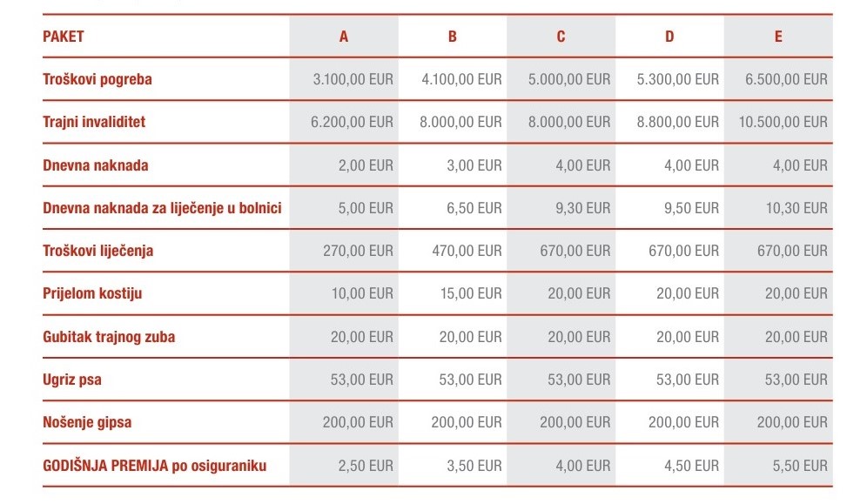Click GODIŠNJA PREMIJA po osiguraniku label
The width and height of the screenshot is (867, 504).
[154, 466]
